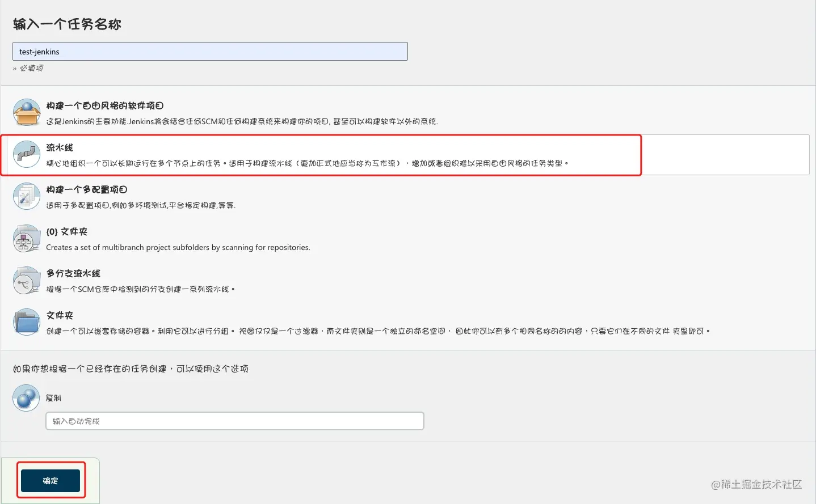Viewport: 816px width, 504px height.
Task: Click the heading 输入一个任务名称
Action: click(x=67, y=24)
